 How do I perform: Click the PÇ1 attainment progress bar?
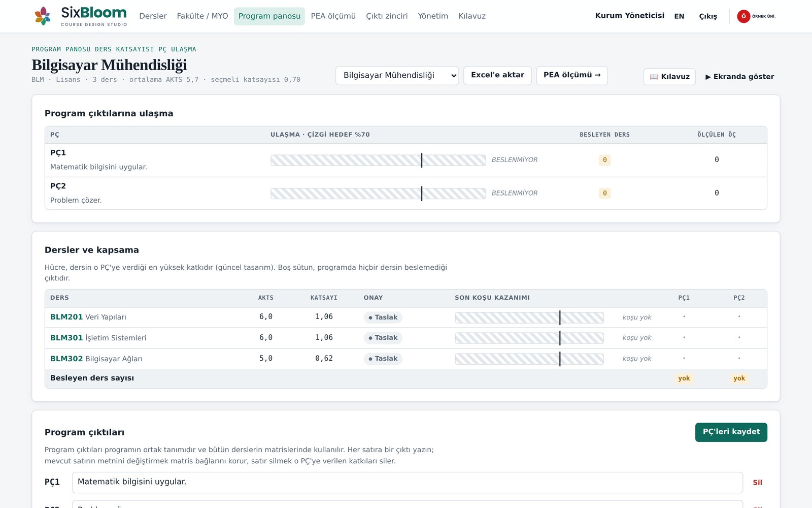[378, 161]
